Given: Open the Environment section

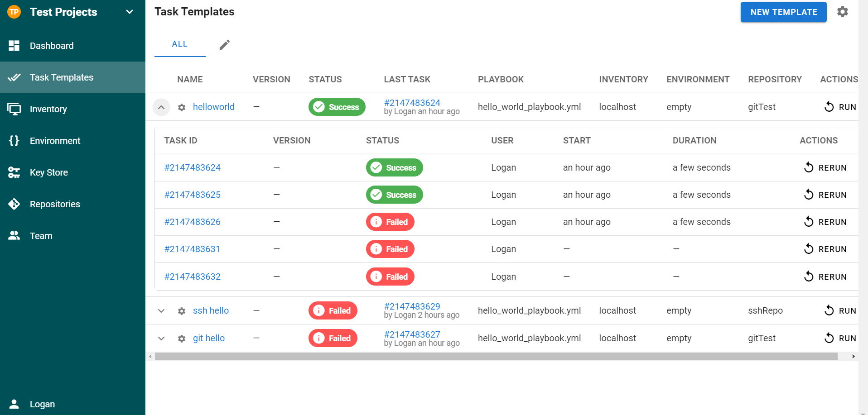Looking at the screenshot, I should coord(55,141).
